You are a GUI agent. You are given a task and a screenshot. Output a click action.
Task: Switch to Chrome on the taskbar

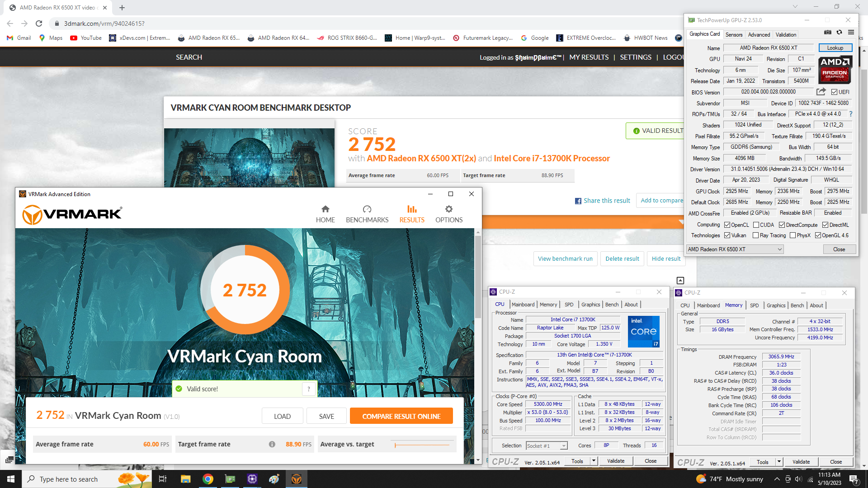click(x=208, y=479)
